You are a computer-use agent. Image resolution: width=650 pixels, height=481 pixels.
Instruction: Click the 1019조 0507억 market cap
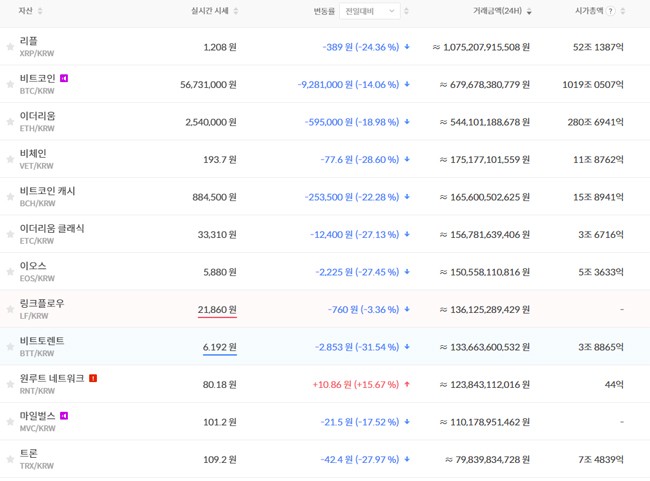click(593, 85)
